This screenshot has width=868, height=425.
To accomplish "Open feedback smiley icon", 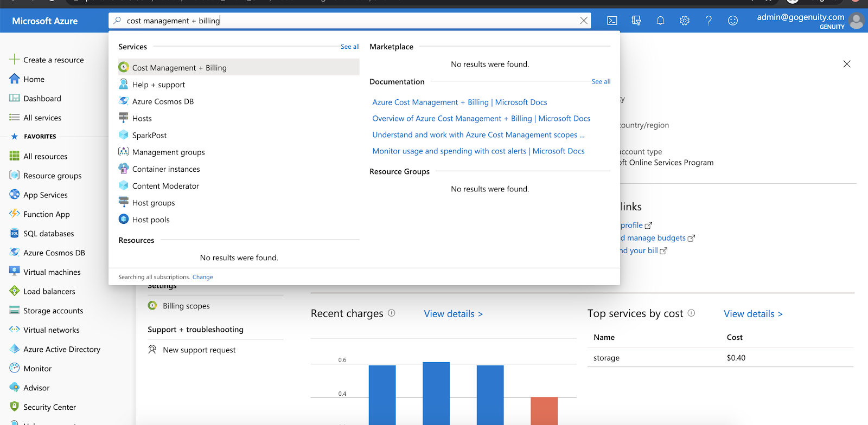I will [x=732, y=21].
